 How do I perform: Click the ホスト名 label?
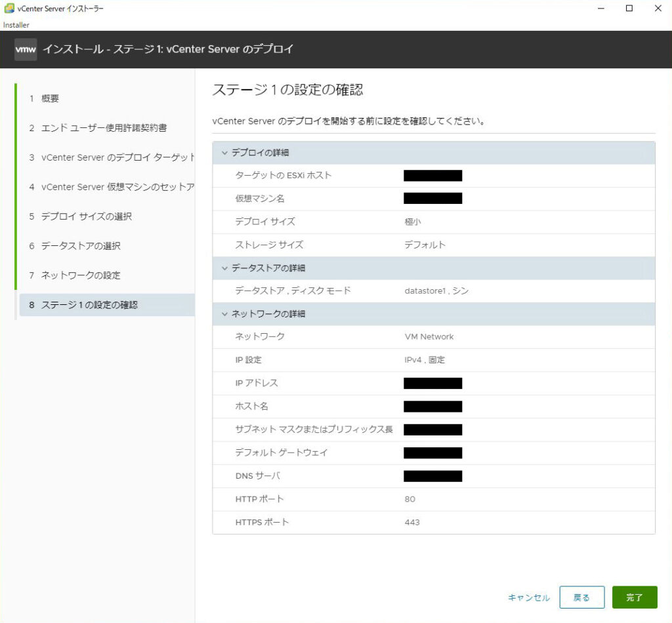click(251, 407)
